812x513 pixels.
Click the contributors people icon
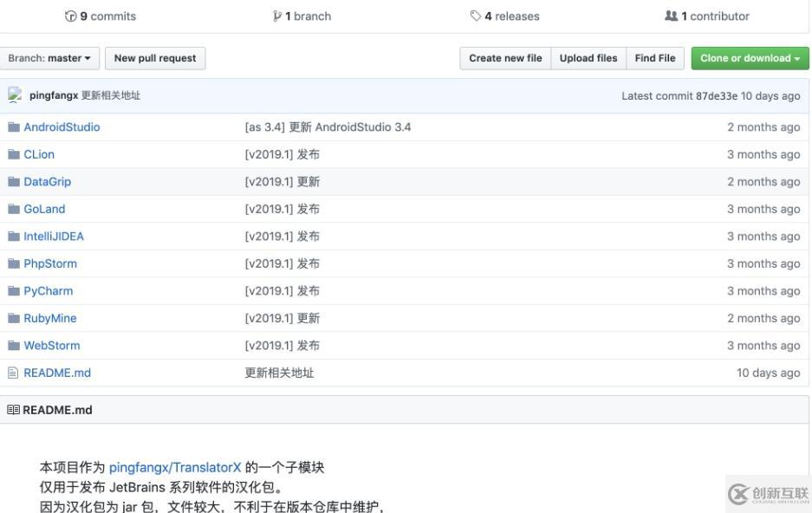point(671,16)
